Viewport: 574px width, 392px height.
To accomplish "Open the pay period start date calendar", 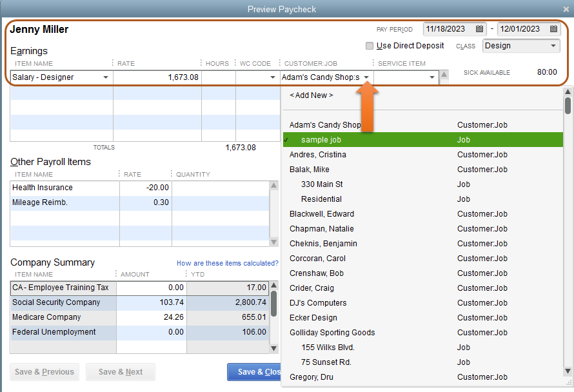I will (x=480, y=29).
